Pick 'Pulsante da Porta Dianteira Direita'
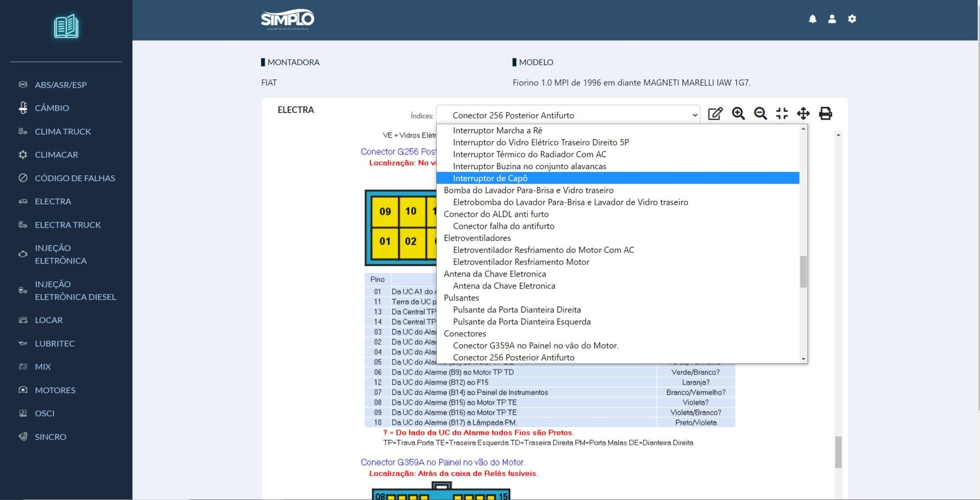The width and height of the screenshot is (980, 500). pyautogui.click(x=517, y=310)
